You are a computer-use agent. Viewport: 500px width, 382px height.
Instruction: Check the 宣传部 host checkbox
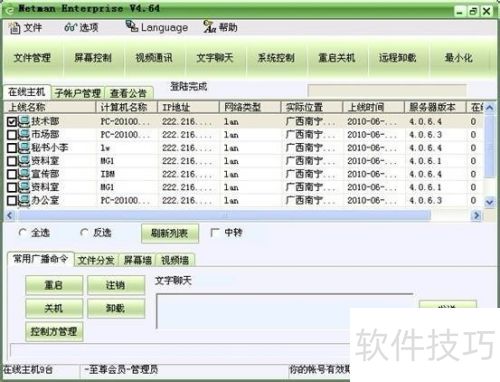tap(12, 174)
